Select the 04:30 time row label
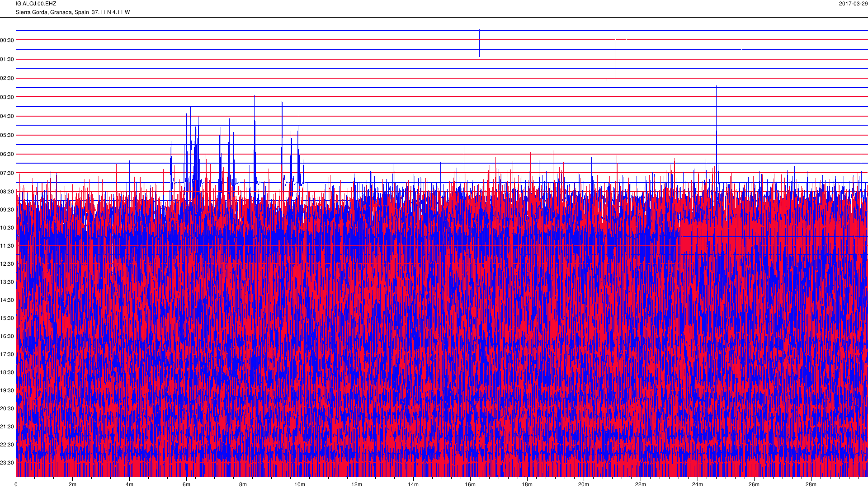Screen dimensions: 868x488 (x=7, y=116)
